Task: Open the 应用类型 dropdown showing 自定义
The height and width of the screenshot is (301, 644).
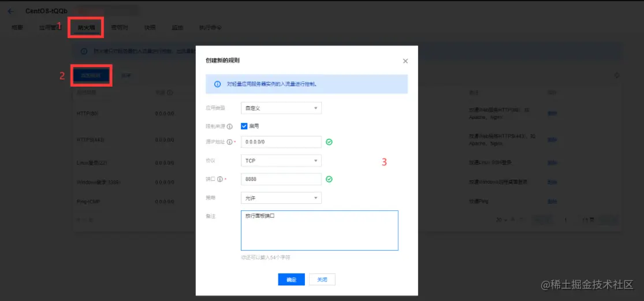Action: pos(281,108)
